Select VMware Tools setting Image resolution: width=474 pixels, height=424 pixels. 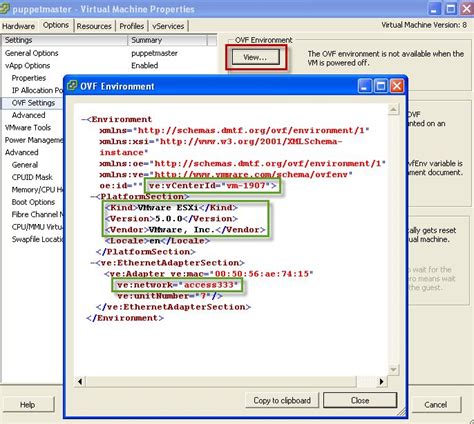[28, 128]
